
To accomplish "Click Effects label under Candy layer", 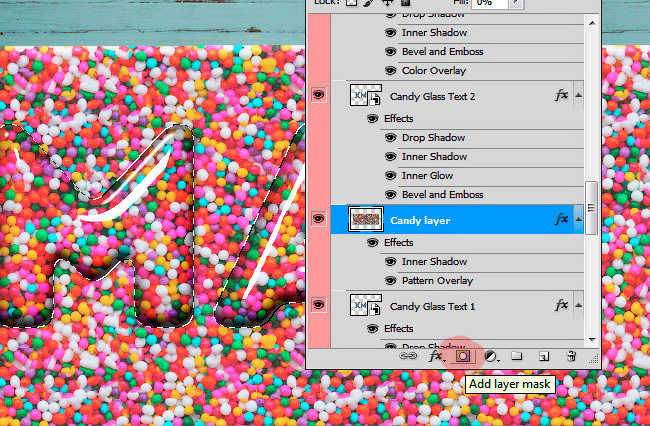I will (398, 242).
